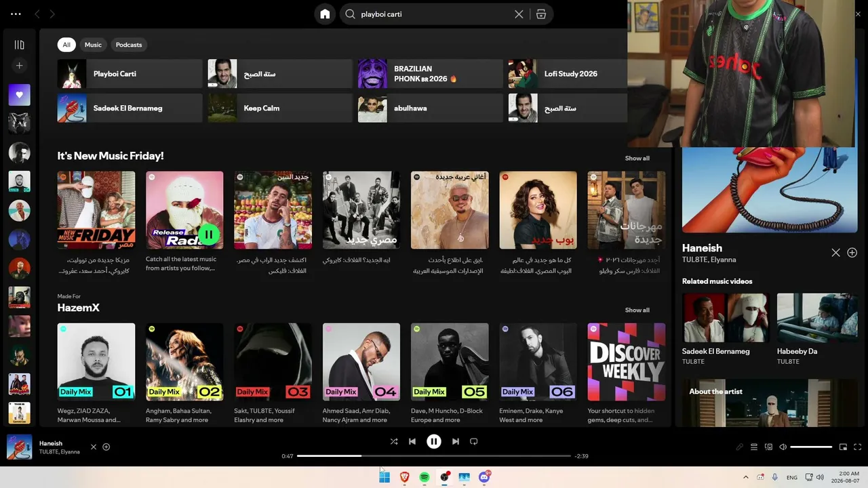Image resolution: width=868 pixels, height=488 pixels.
Task: Skip to the next track
Action: (456, 441)
